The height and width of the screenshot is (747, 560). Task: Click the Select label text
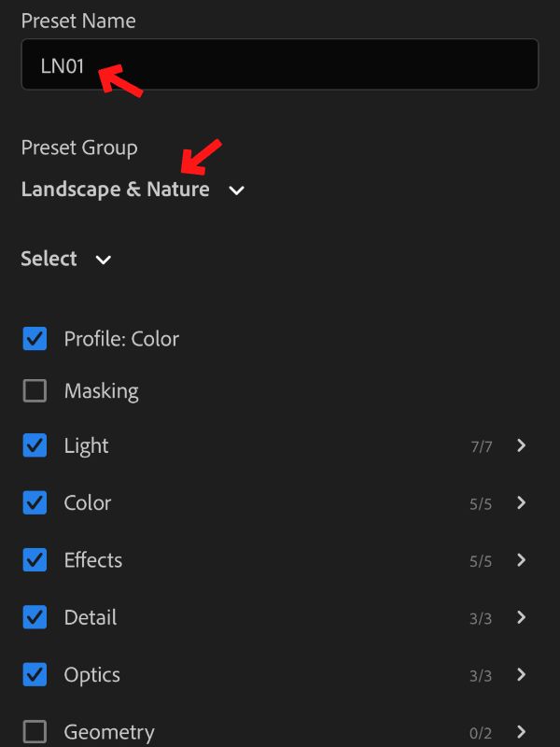coord(49,259)
